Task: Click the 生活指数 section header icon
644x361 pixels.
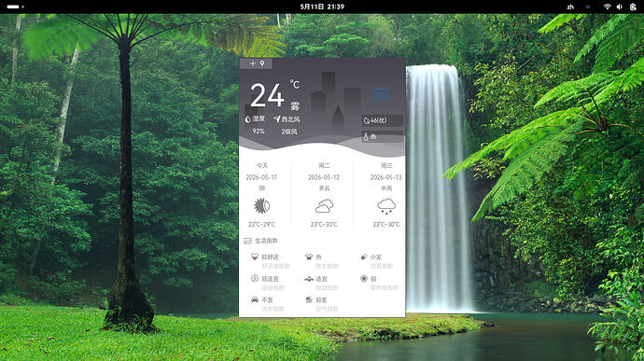Action: (247, 241)
